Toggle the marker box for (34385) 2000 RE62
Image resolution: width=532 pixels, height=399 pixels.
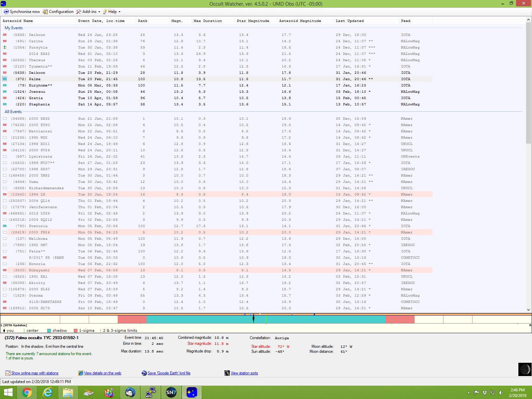[x=5, y=119]
